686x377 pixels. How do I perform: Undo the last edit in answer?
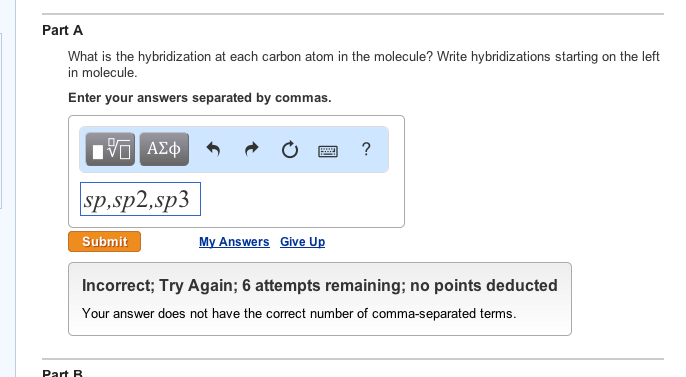pyautogui.click(x=213, y=150)
